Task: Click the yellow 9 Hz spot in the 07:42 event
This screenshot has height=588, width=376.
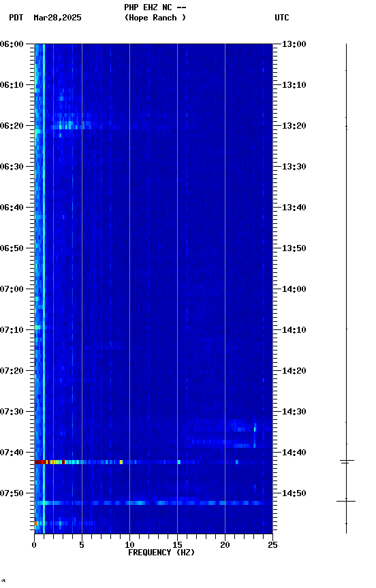Action: click(121, 462)
